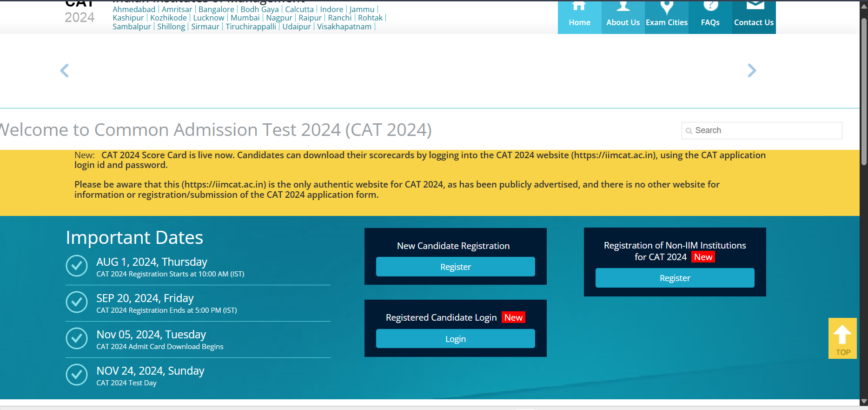
Task: Click Contact Us envelope icon
Action: [x=754, y=6]
